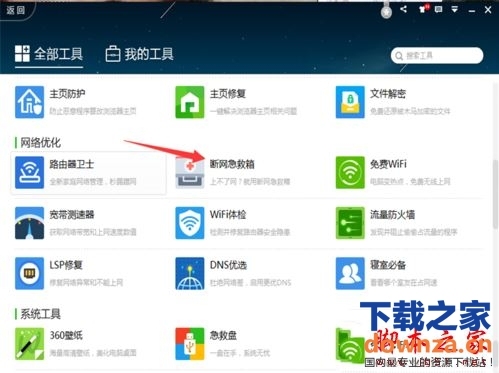Open the 360壁纸 wallpaper icon
The height and width of the screenshot is (373, 499).
[x=29, y=344]
